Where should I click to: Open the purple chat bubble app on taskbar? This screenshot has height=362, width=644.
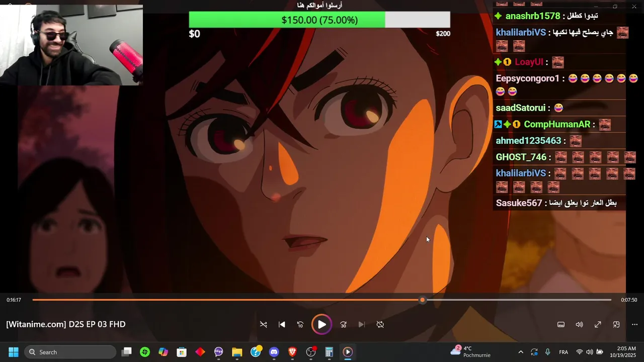click(x=218, y=352)
